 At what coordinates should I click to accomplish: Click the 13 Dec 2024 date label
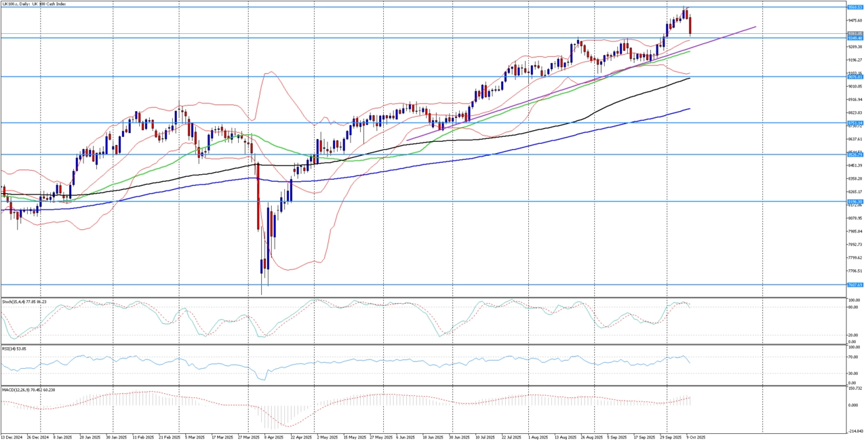(12, 438)
